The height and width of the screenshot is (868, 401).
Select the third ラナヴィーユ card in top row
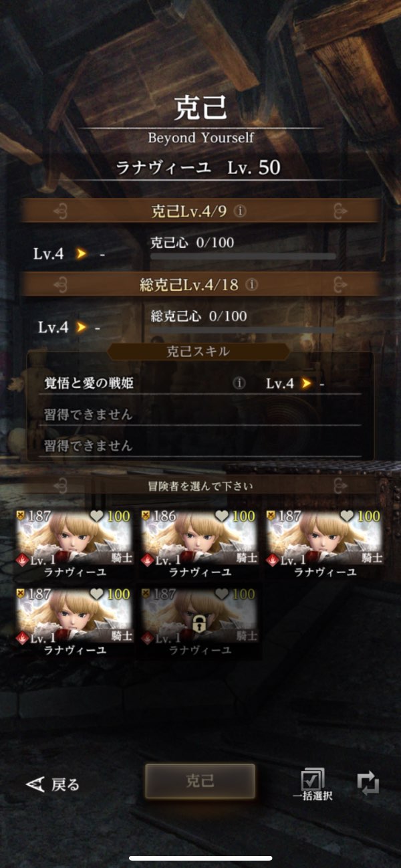coord(324,543)
